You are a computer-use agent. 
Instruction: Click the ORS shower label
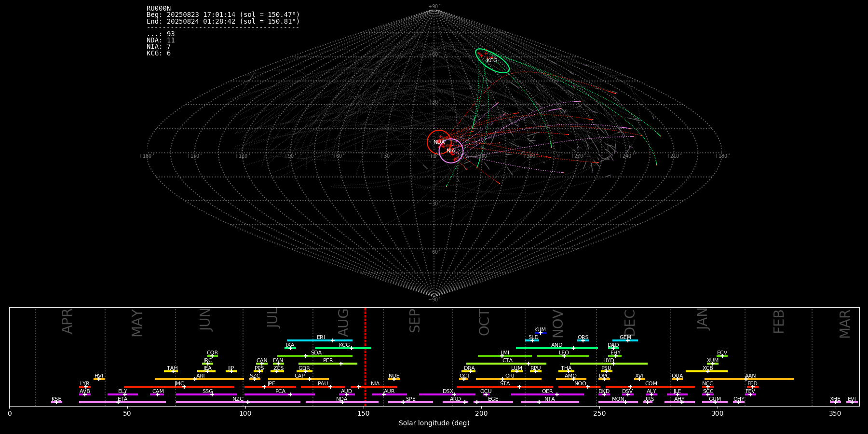(583, 338)
